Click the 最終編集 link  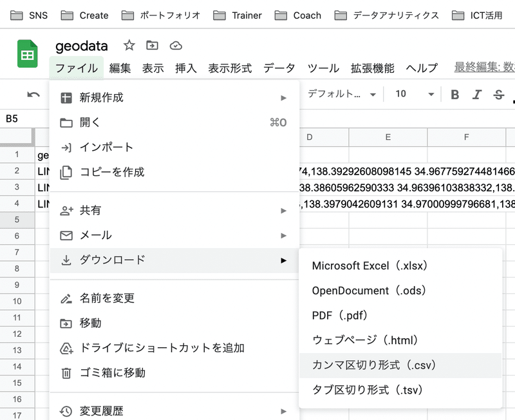tap(484, 68)
